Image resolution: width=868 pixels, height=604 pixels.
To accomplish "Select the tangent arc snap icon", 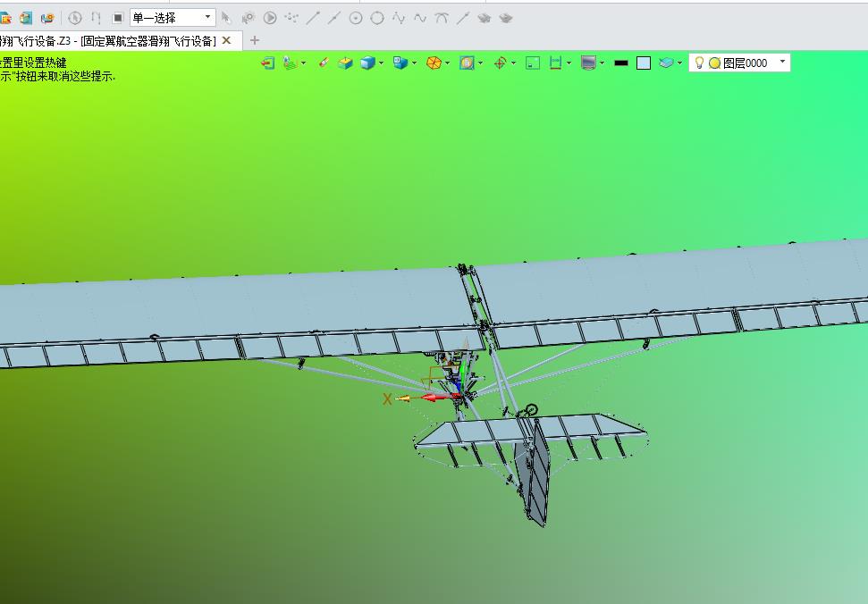I will (x=442, y=18).
